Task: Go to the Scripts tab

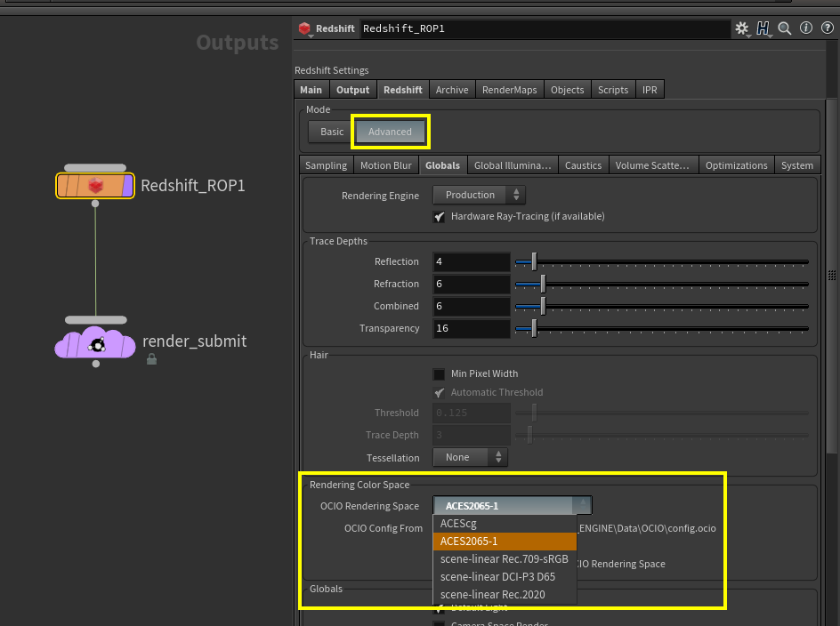Action: pos(613,90)
